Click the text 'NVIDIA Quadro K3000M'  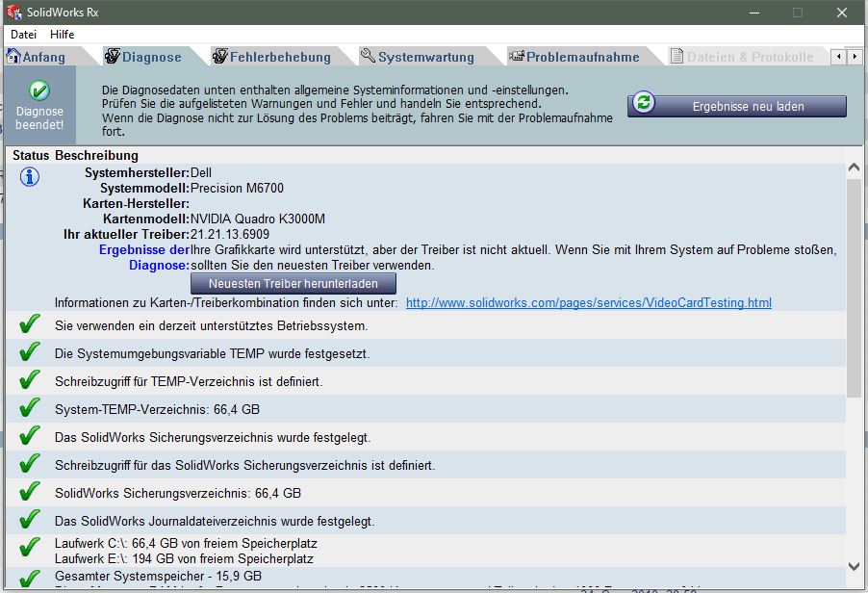(258, 219)
